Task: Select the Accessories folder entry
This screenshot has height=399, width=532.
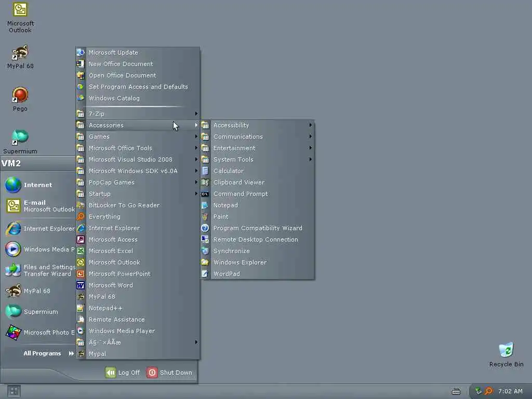Action: (x=138, y=125)
